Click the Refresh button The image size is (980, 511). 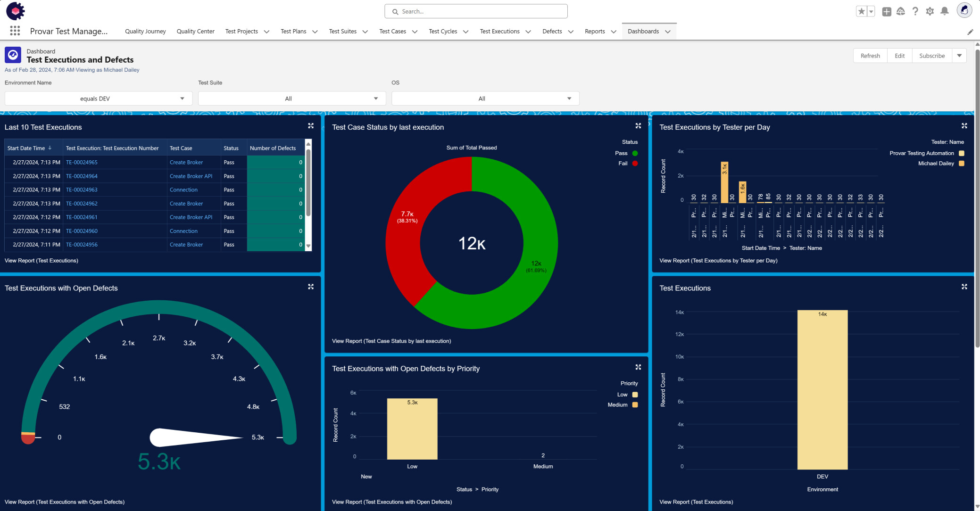pyautogui.click(x=870, y=56)
